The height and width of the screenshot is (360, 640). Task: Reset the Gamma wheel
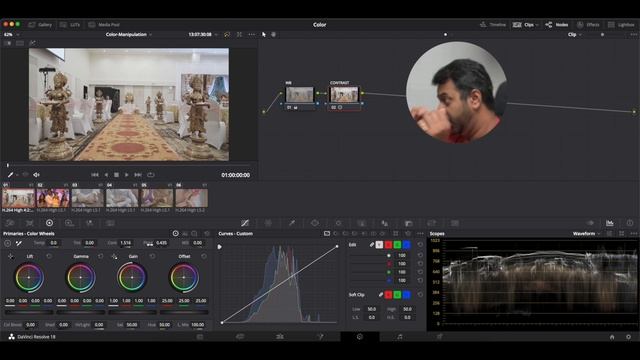click(x=100, y=256)
